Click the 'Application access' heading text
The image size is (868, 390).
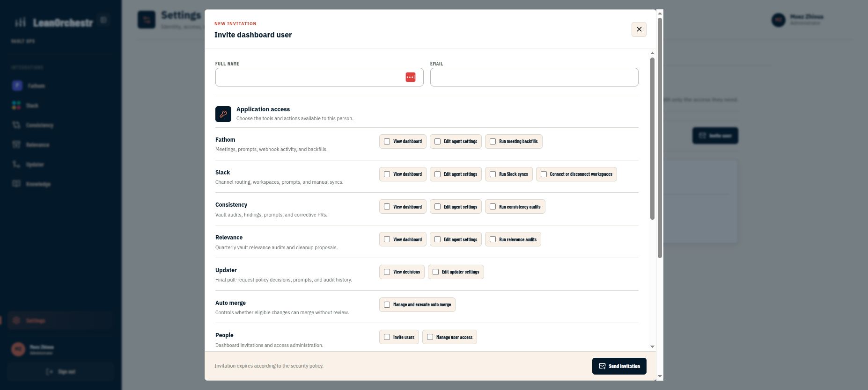click(x=263, y=109)
